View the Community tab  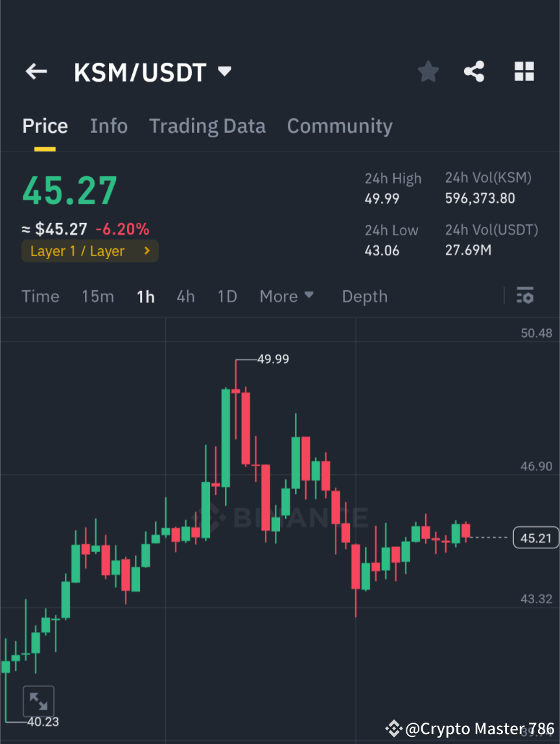pyautogui.click(x=340, y=126)
